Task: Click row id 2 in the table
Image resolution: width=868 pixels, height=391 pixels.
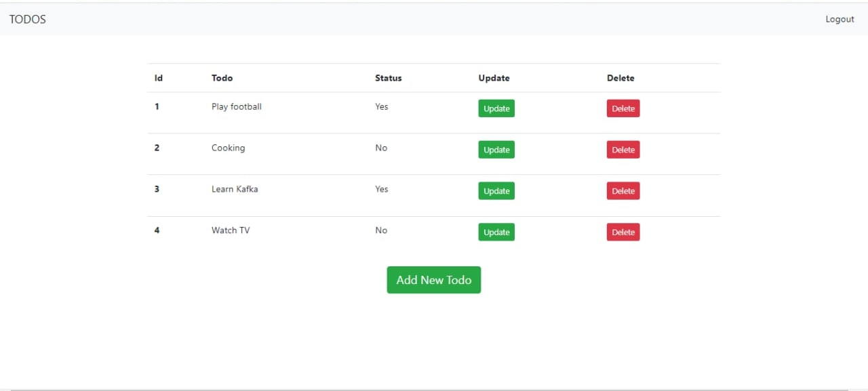Action: [157, 148]
